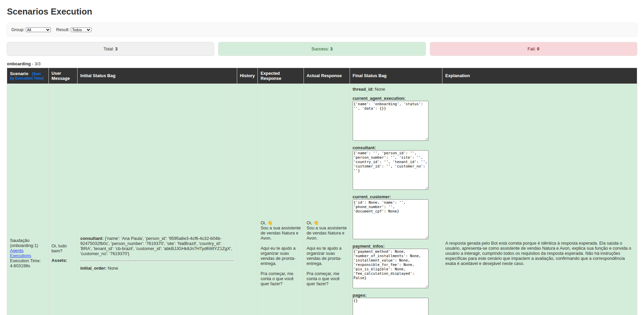Click inside payment_infos text area
The width and height of the screenshot is (644, 315).
(x=390, y=268)
